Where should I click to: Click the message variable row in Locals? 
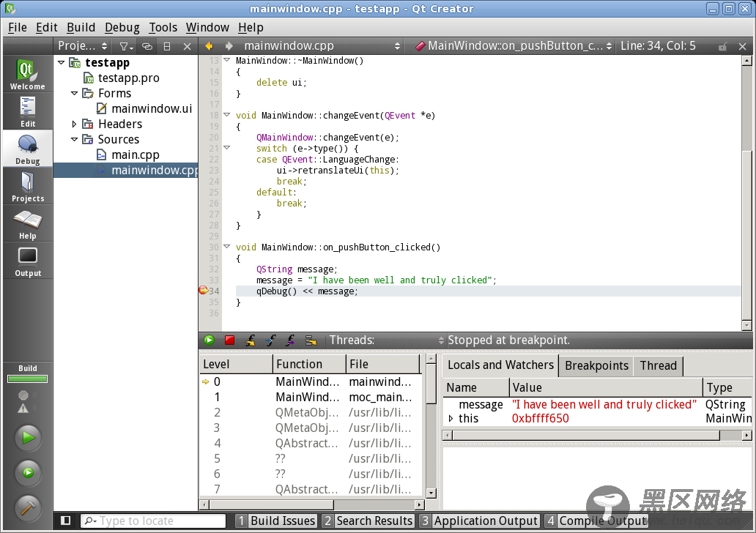pos(597,404)
